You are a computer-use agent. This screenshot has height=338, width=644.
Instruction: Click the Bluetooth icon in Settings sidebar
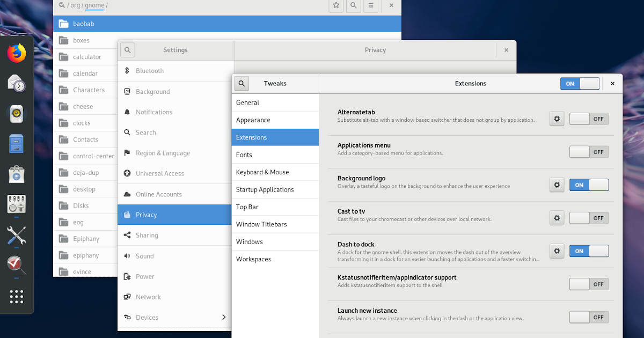point(127,71)
